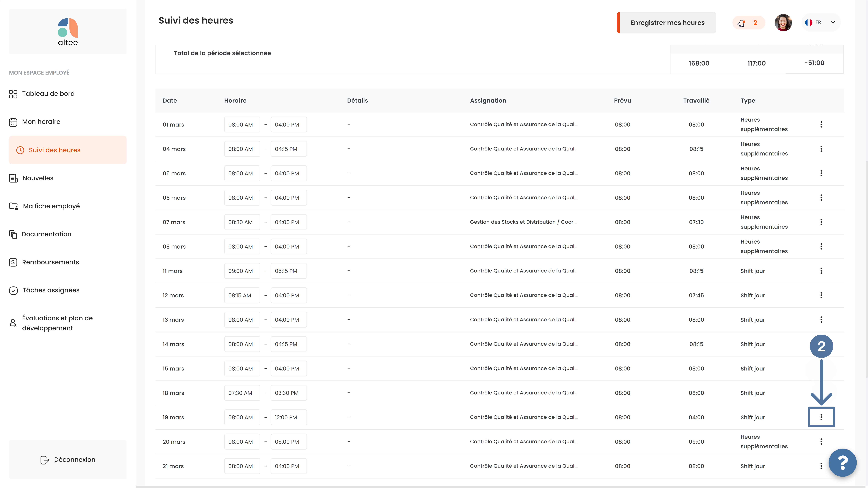
Task: Click the Travaillé column header
Action: (696, 101)
